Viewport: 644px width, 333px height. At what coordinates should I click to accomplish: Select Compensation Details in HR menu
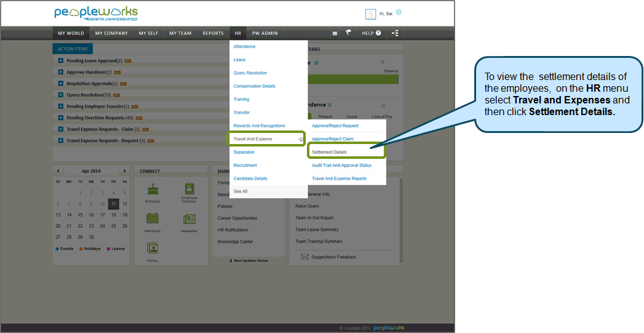(255, 86)
